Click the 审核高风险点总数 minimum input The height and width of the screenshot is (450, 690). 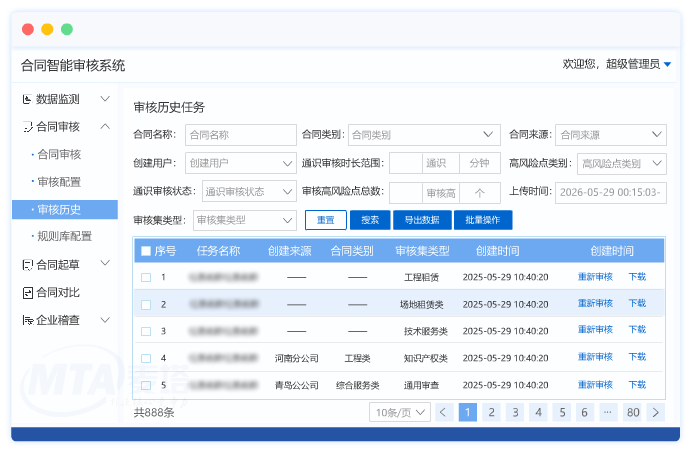point(406,193)
